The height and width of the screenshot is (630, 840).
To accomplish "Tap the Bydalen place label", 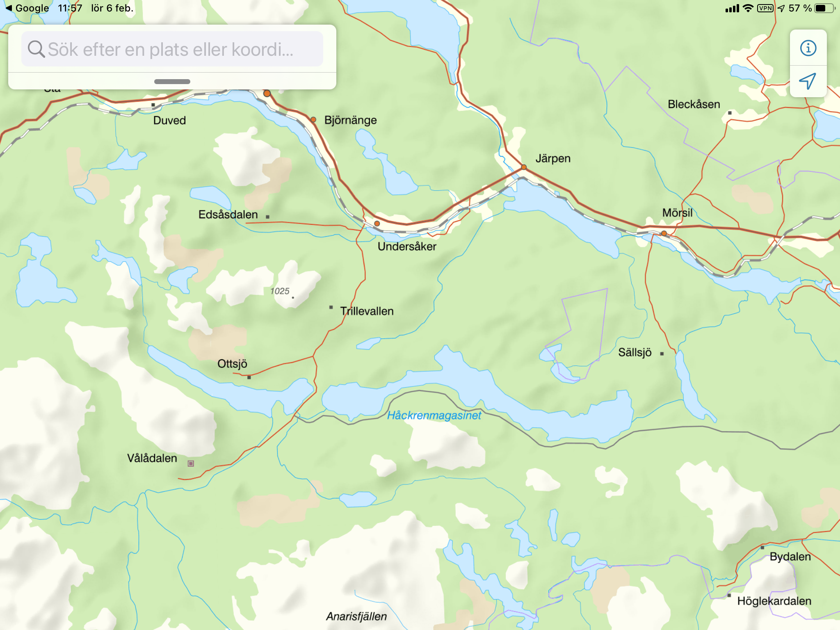I will (790, 557).
